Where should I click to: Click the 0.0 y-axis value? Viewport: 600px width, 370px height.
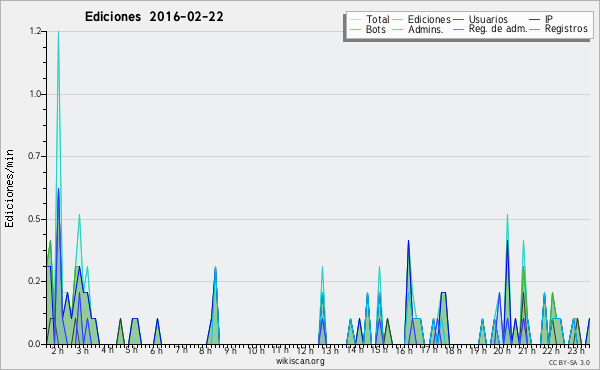tap(35, 344)
